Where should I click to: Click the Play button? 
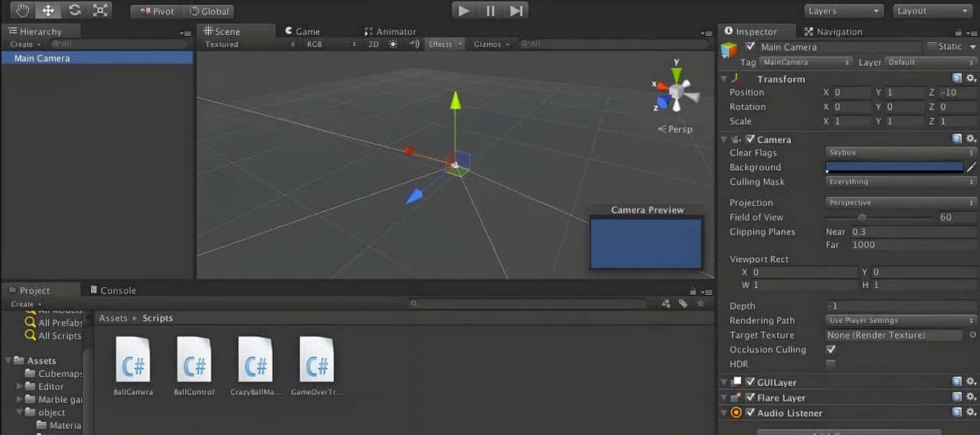(x=464, y=11)
